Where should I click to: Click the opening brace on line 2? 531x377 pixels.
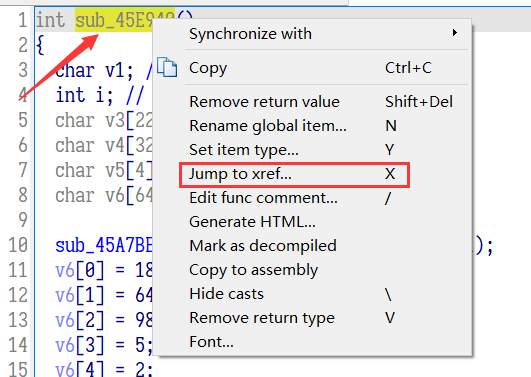(40, 45)
